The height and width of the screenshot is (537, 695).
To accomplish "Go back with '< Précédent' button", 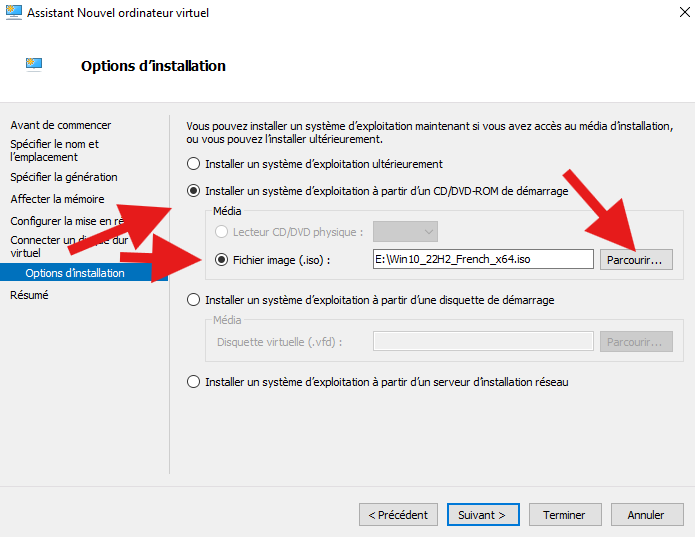I will pyautogui.click(x=398, y=515).
